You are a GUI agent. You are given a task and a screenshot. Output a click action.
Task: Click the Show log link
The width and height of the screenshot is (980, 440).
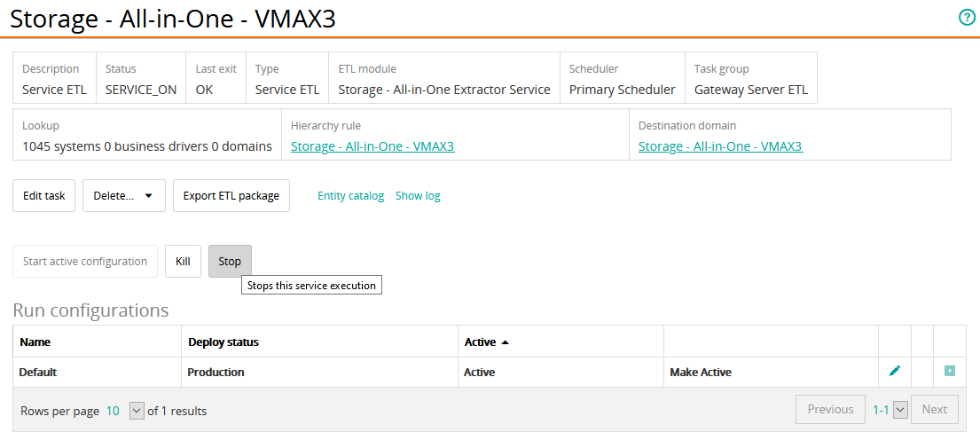pyautogui.click(x=418, y=196)
